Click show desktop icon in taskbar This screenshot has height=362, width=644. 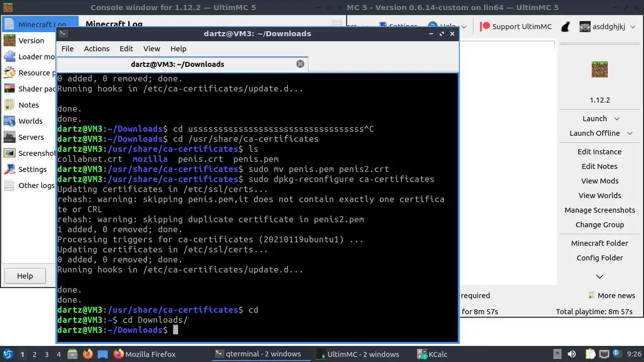102,354
